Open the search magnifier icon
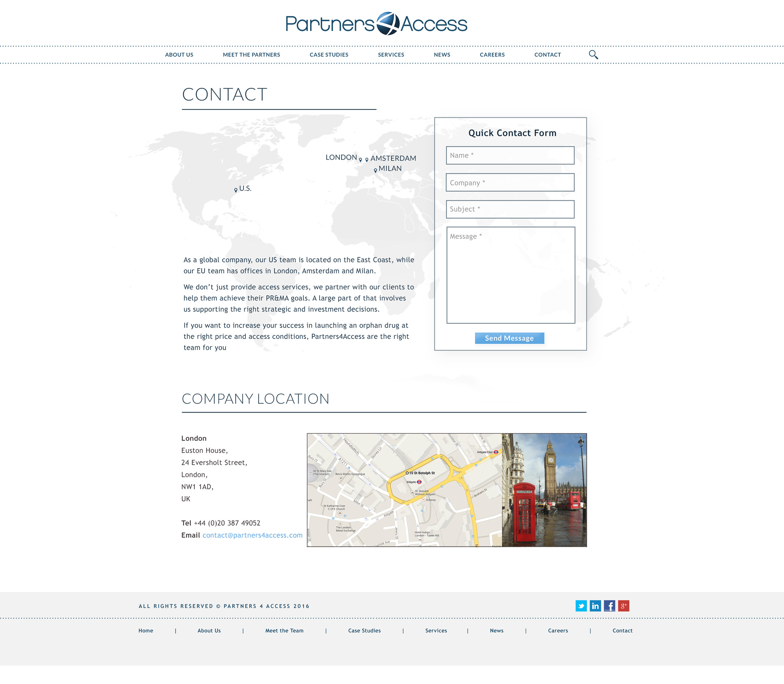Viewport: 784px width, 684px height. click(593, 55)
